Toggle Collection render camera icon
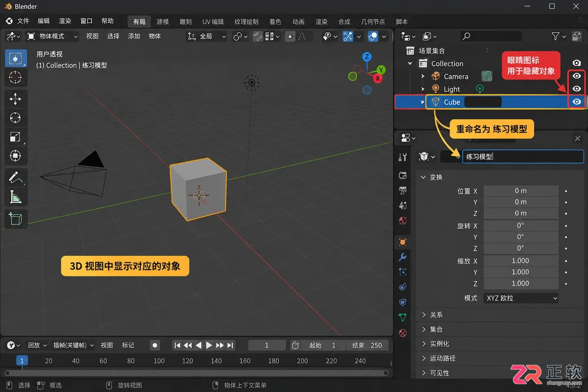Screen dimensions: 588x392 [x=576, y=63]
